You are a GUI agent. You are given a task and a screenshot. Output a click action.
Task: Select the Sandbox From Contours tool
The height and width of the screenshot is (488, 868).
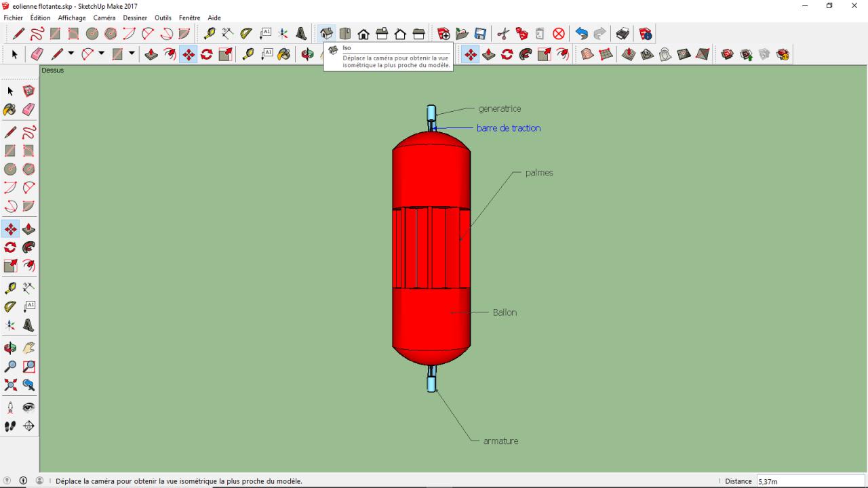tap(587, 54)
